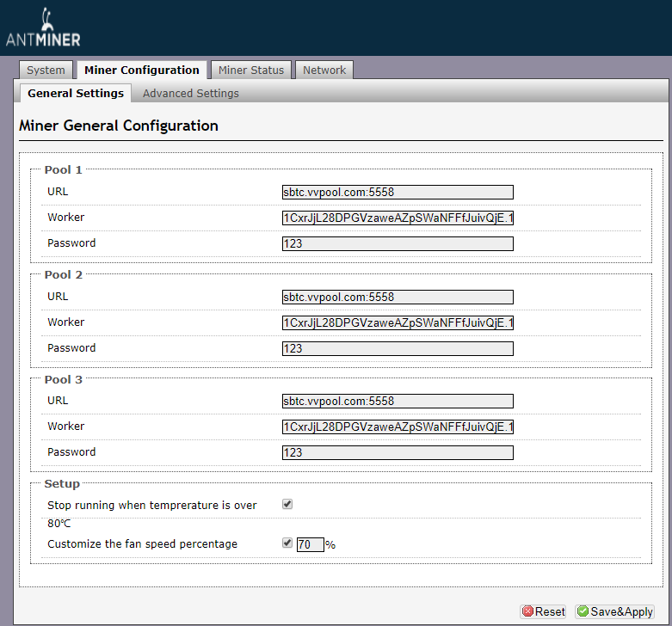Focus the Pool 3 URL field
This screenshot has width=672, height=626.
[x=398, y=402]
